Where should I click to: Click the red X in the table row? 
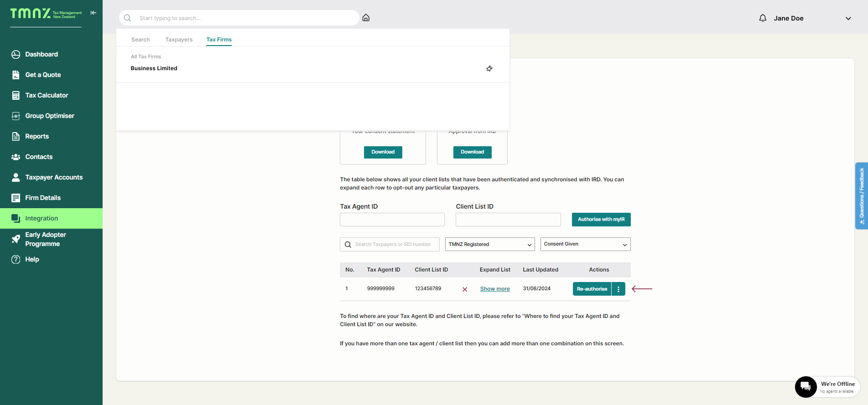point(465,289)
